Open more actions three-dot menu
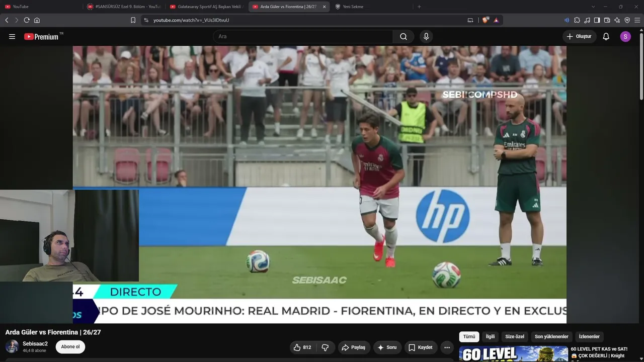Screen dimensions: 644x362 point(447,347)
